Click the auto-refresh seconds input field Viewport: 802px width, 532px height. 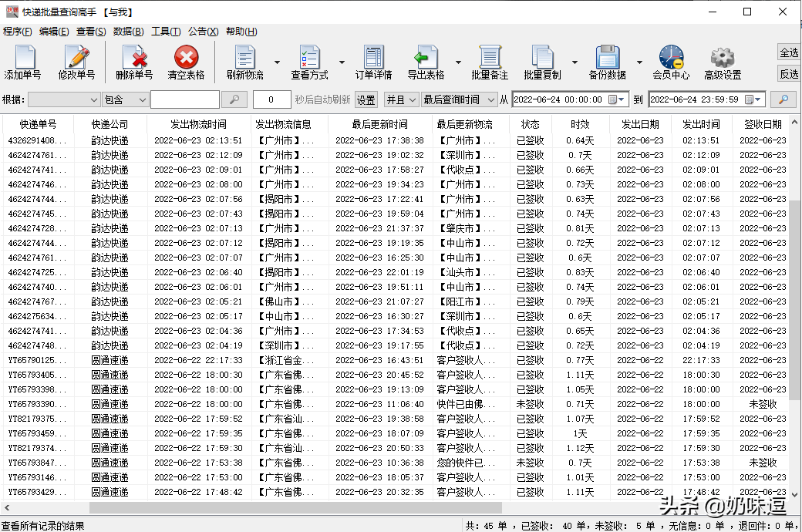271,99
